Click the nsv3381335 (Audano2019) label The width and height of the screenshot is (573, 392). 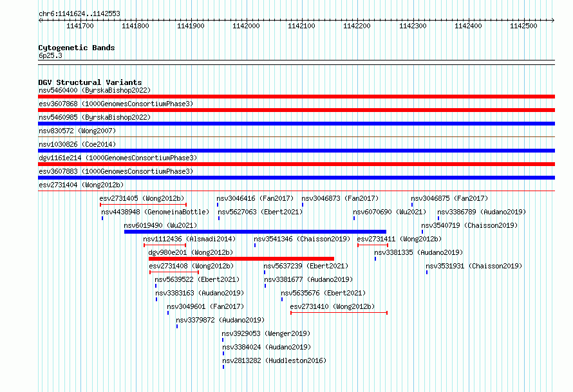(418, 252)
